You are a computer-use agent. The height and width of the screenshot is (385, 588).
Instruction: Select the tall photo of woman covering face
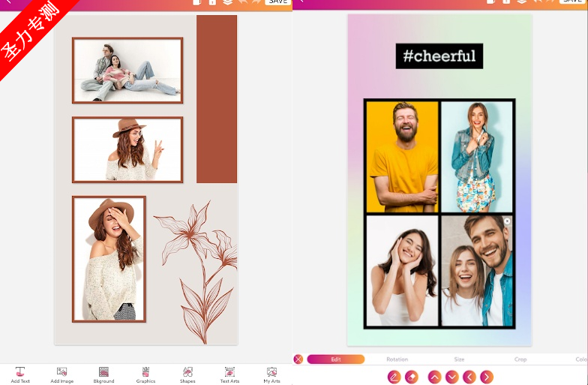tap(109, 259)
